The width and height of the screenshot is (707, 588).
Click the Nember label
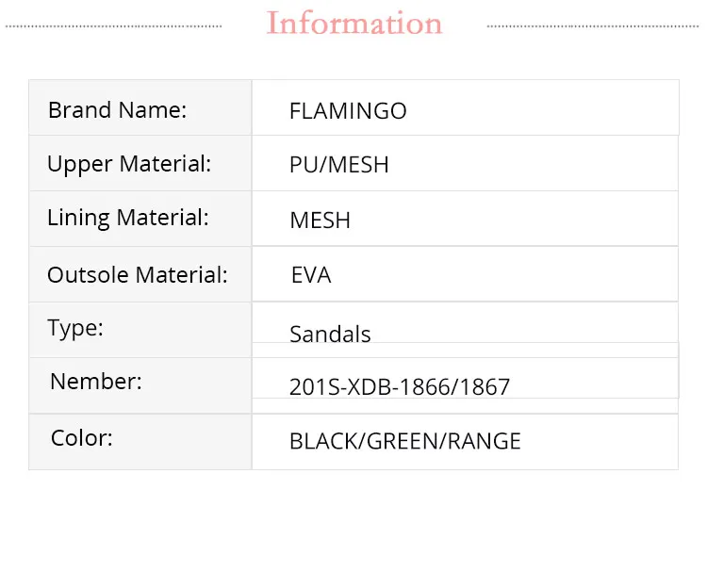[96, 382]
